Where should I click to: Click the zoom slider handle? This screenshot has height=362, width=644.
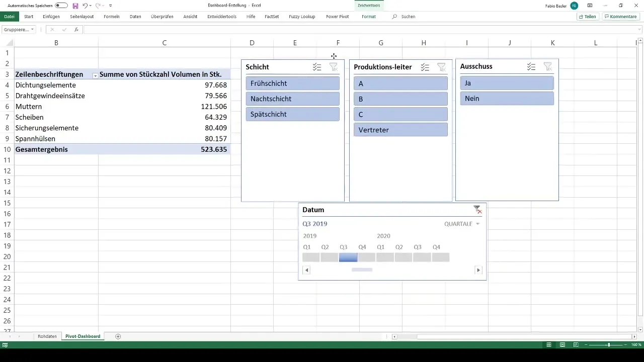point(609,345)
